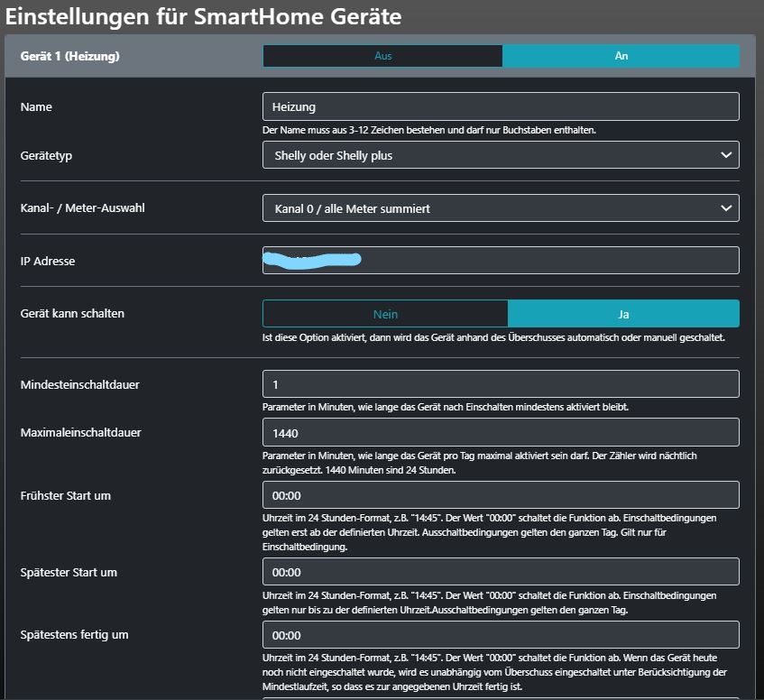The height and width of the screenshot is (700, 764).
Task: Click the 'Spätestens fertig um' time field
Action: [x=501, y=634]
